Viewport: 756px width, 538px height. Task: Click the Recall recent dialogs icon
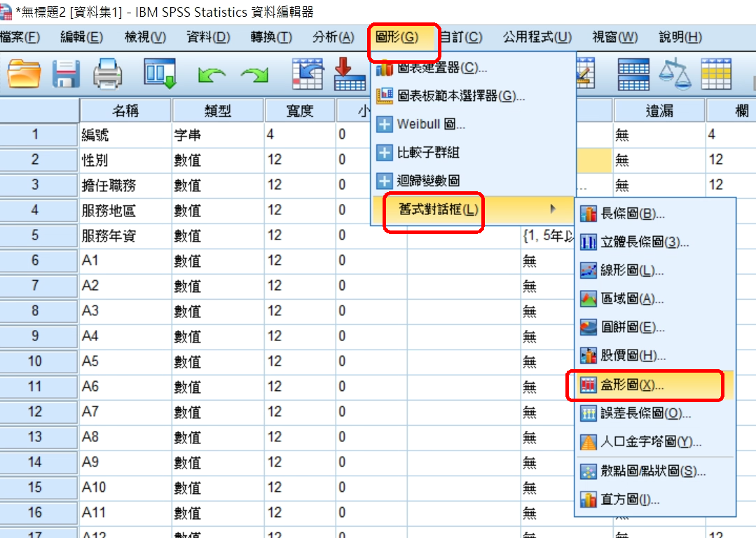[x=160, y=73]
